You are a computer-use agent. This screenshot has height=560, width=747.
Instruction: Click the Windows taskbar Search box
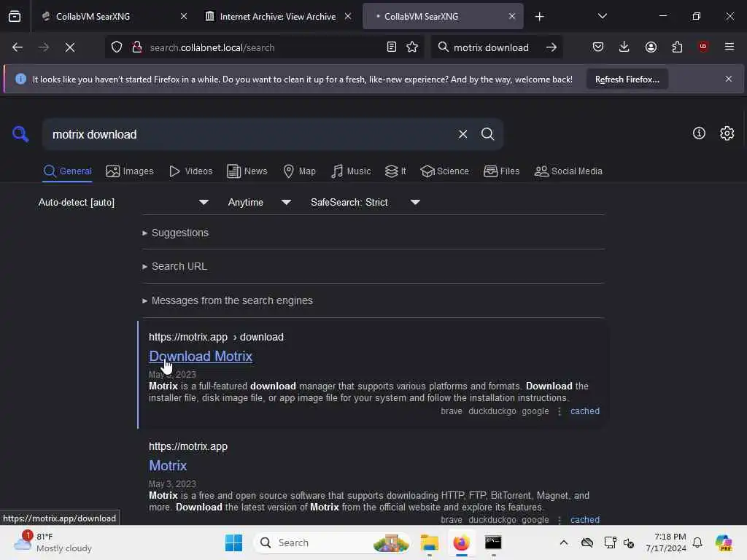click(x=332, y=542)
